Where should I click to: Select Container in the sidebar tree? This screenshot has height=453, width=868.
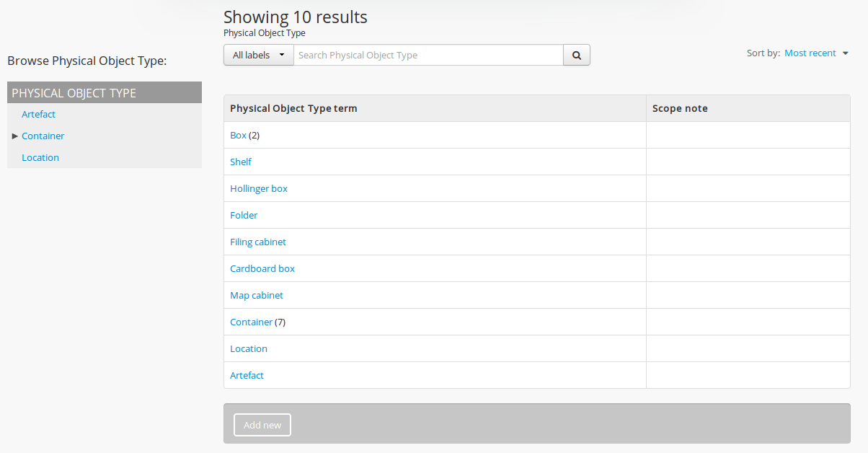point(43,136)
